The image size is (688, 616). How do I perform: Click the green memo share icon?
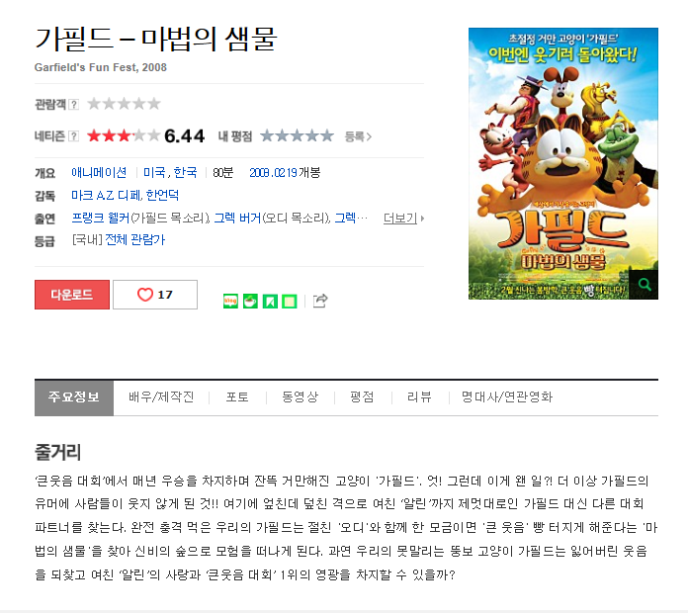[290, 301]
